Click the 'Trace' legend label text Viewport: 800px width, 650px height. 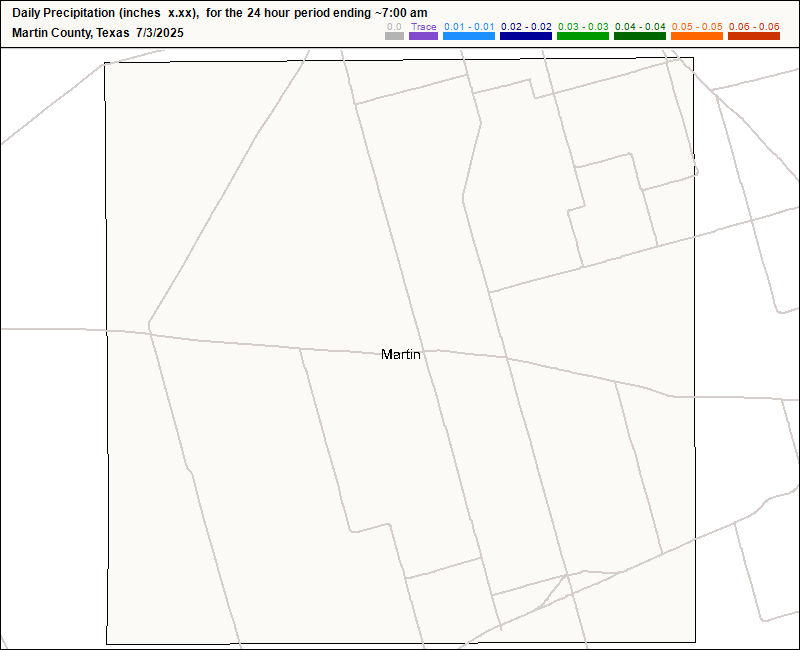click(423, 27)
